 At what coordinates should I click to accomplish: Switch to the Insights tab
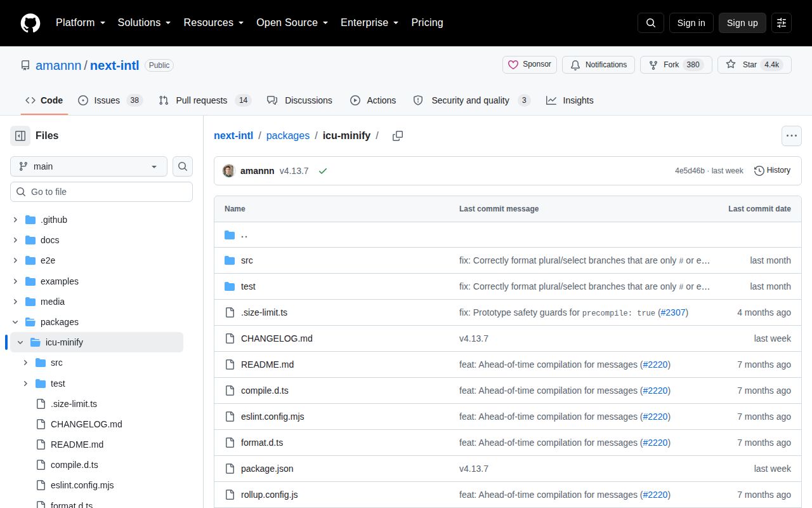point(570,100)
